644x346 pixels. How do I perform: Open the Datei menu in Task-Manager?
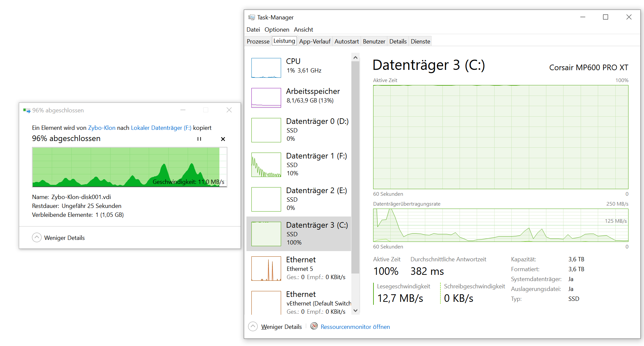tap(253, 30)
